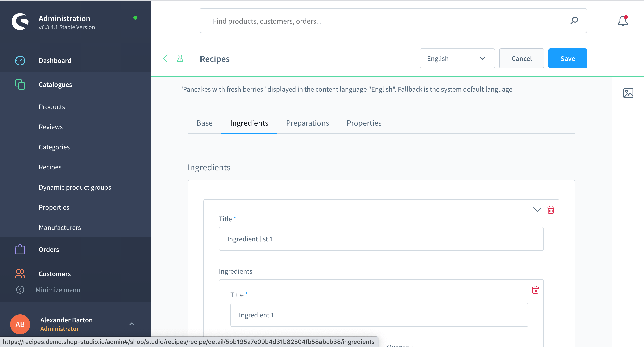Click the Ingredient list 1 title field
This screenshot has height=347, width=644.
(x=381, y=239)
